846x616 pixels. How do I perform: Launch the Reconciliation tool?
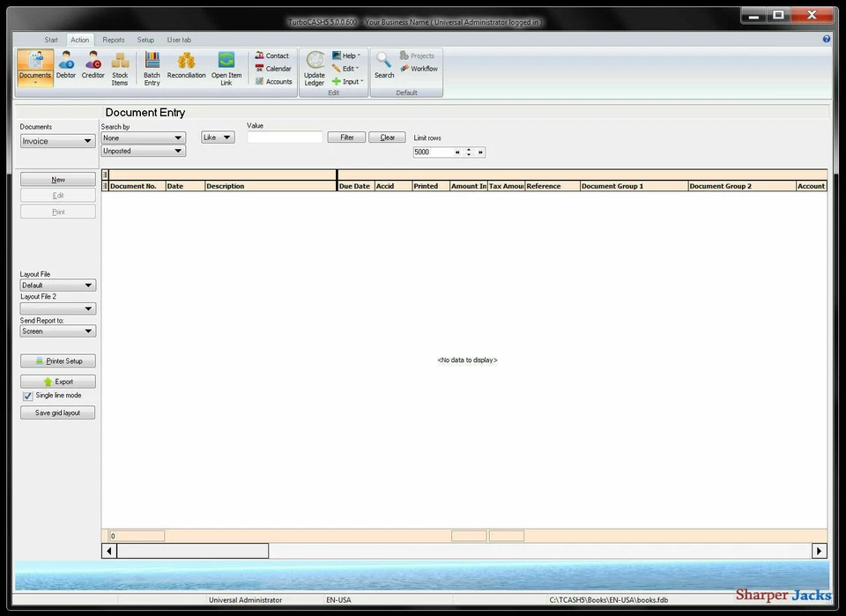tap(186, 66)
